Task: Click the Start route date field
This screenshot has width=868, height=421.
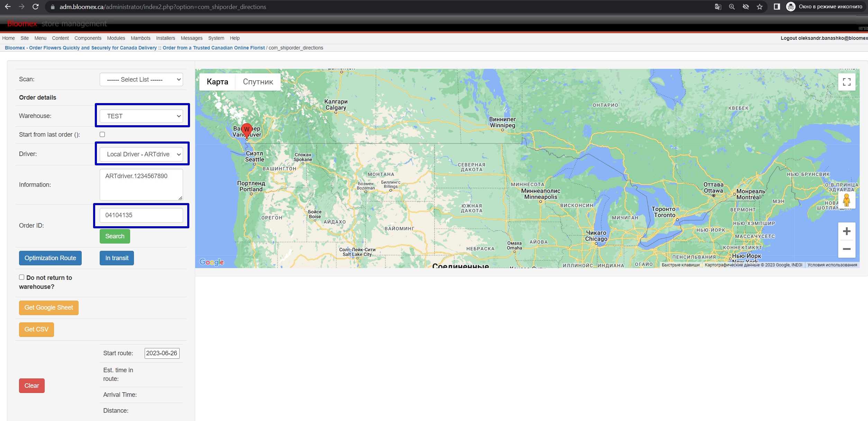Action: 162,353
